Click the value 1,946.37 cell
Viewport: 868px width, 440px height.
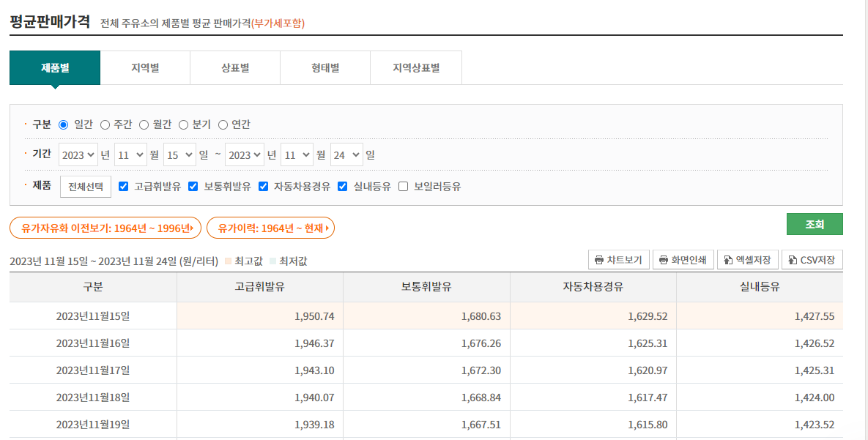[x=260, y=343]
